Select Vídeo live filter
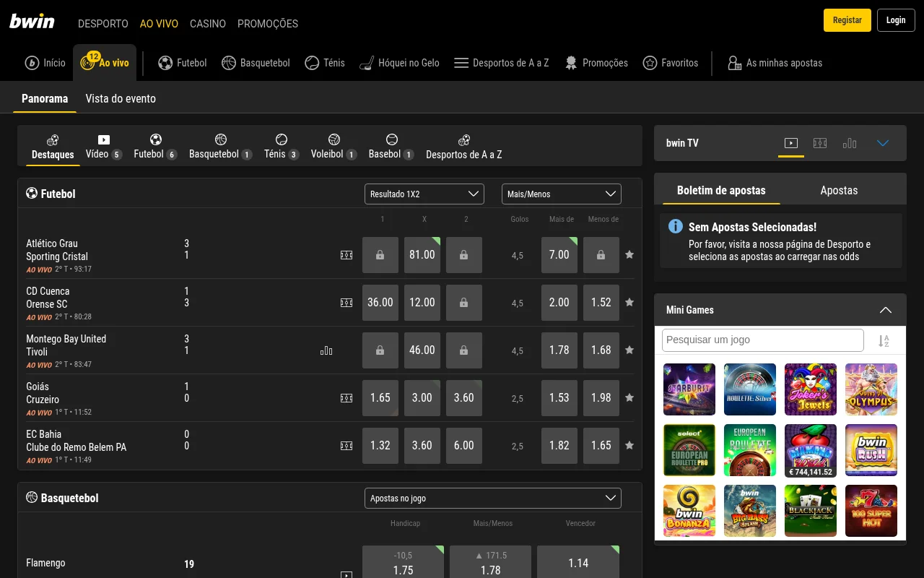Viewport: 924px width, 578px height. [104, 147]
